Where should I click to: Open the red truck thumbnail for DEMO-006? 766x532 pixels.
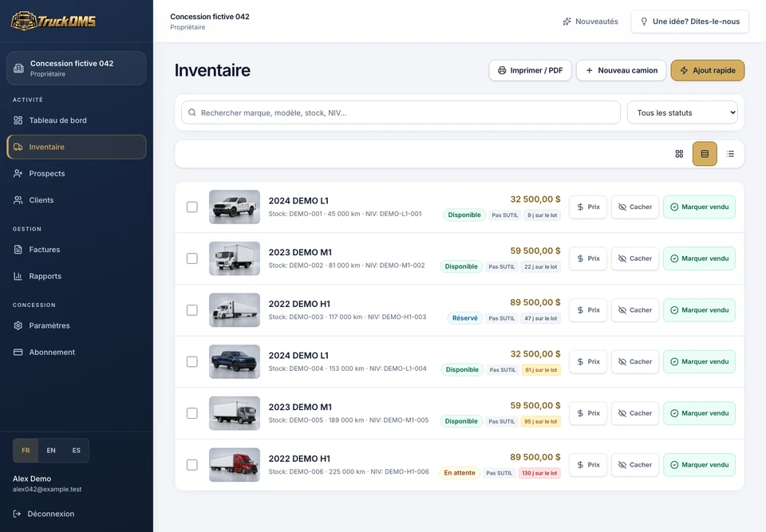point(235,464)
